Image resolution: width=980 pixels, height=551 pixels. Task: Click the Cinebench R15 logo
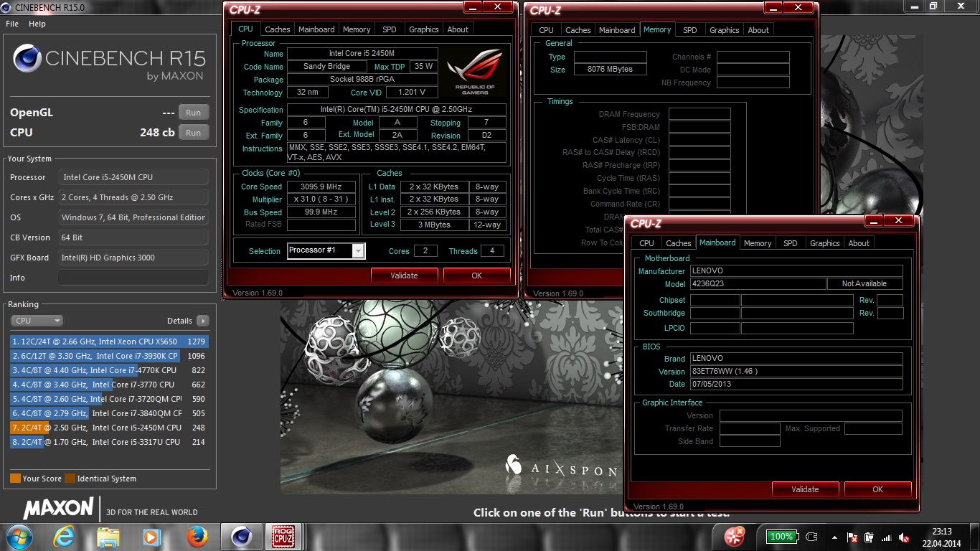pyautogui.click(x=108, y=62)
